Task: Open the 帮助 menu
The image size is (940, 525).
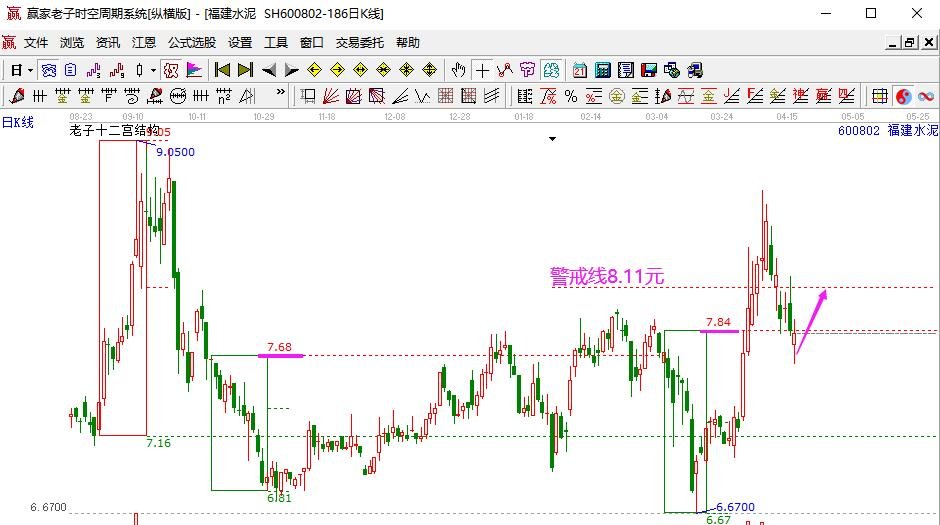Action: 408,43
